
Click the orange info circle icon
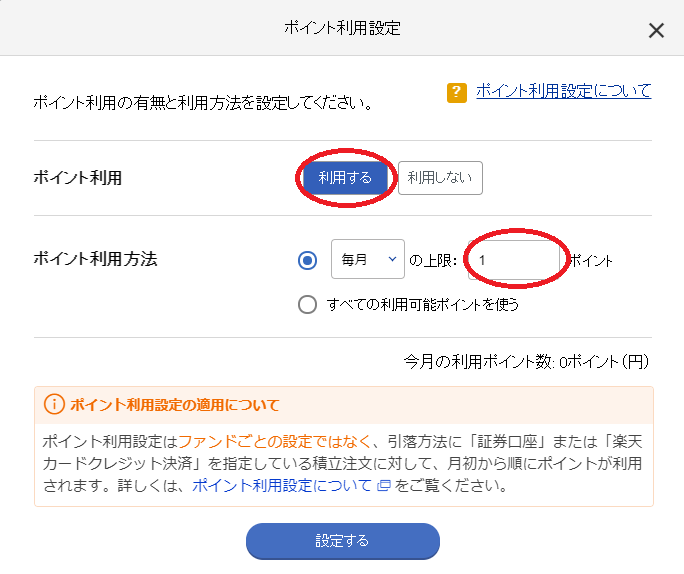coord(54,404)
